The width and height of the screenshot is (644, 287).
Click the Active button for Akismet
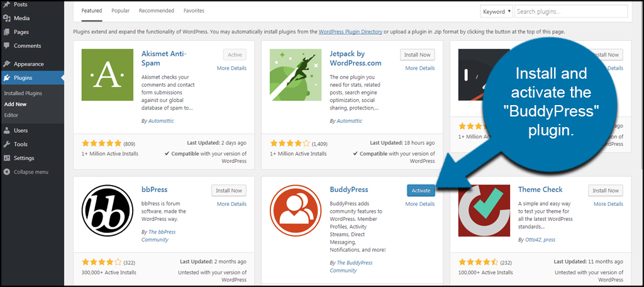235,55
